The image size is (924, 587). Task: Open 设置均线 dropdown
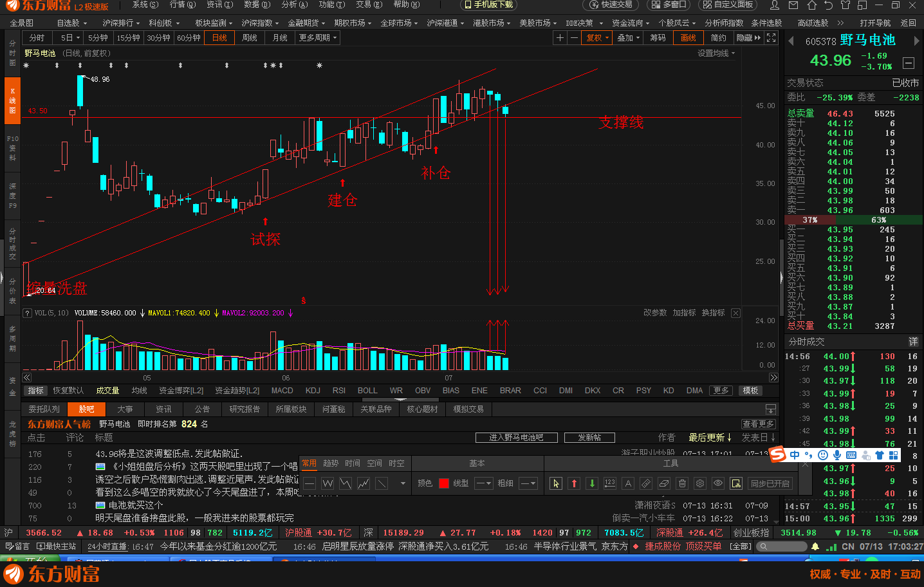click(x=716, y=53)
